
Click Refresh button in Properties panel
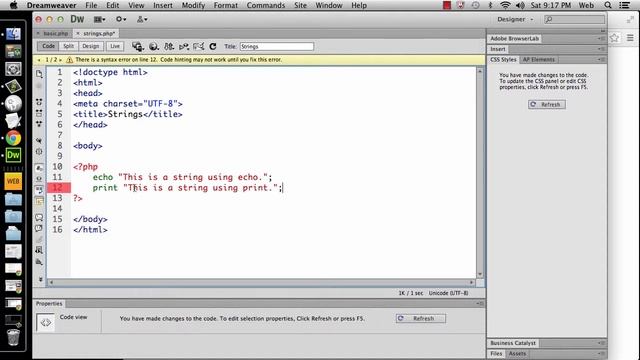[x=420, y=318]
